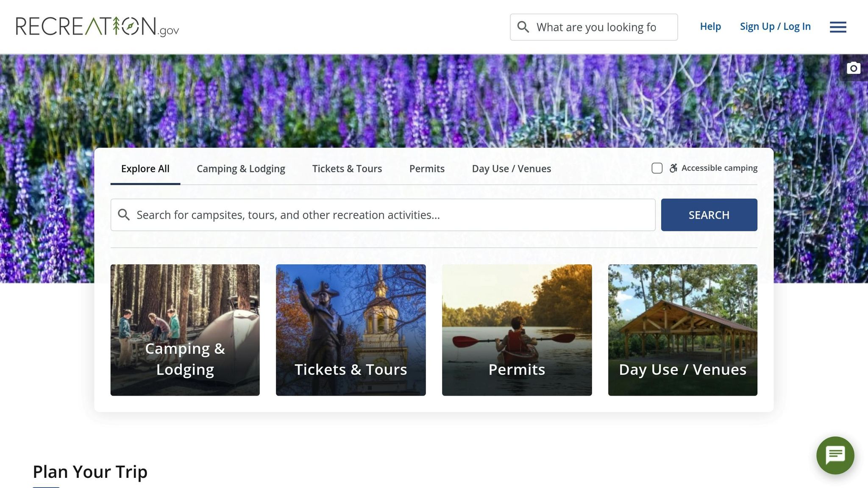The image size is (868, 488).
Task: Enable the Accessible camping checkbox
Action: [x=657, y=168]
